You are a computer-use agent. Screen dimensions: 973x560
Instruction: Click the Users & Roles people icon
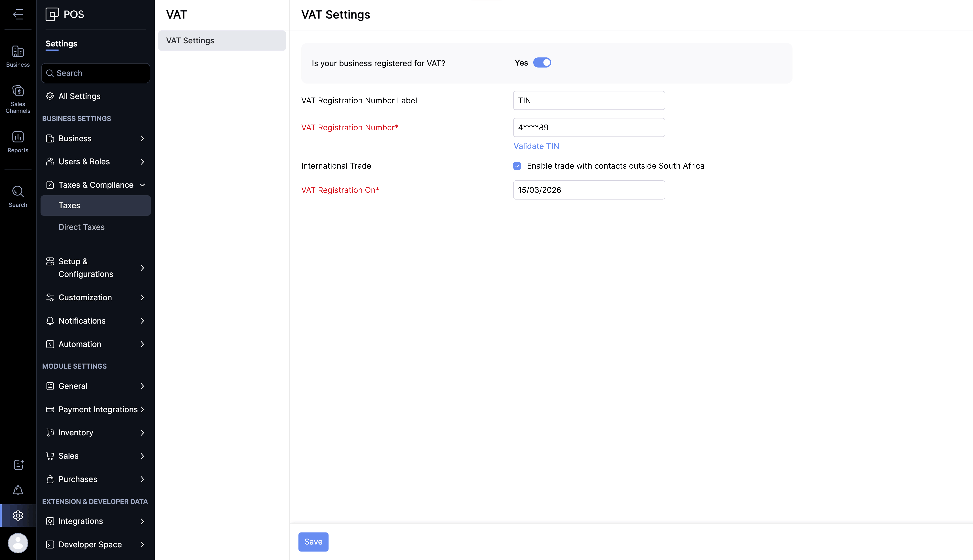50,162
